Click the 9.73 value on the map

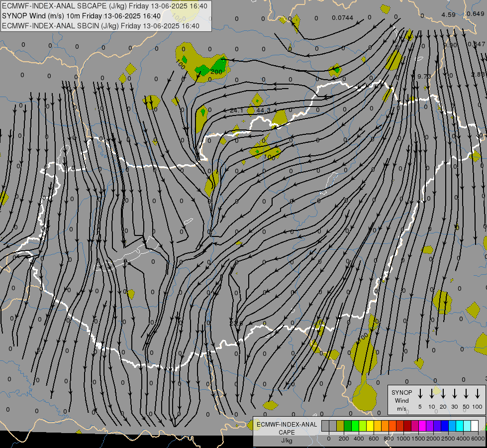pos(424,76)
